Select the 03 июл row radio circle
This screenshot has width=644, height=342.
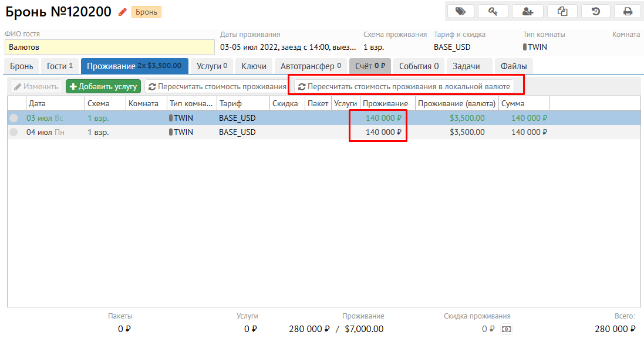(14, 118)
